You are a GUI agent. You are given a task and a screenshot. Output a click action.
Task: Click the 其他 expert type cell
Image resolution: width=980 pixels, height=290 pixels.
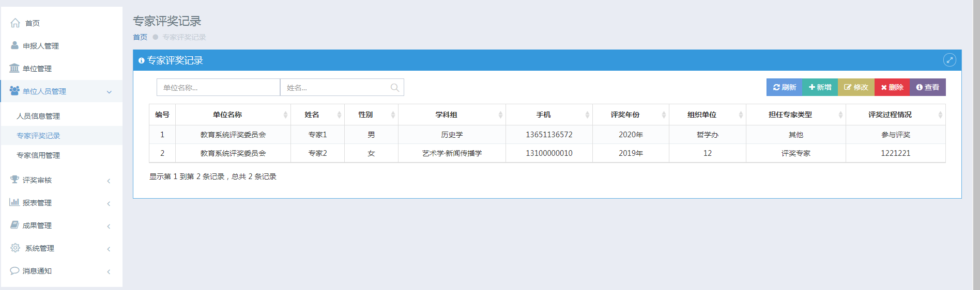pyautogui.click(x=796, y=135)
